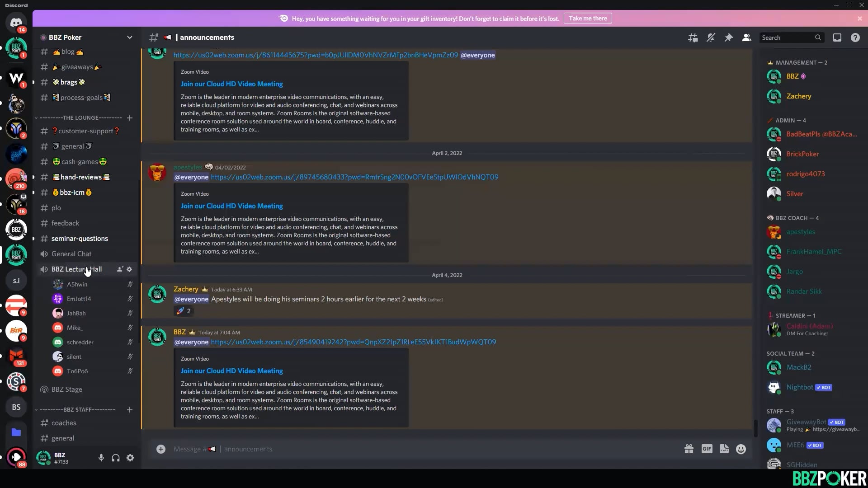868x488 pixels.
Task: Click the Take me there button
Action: tap(588, 19)
